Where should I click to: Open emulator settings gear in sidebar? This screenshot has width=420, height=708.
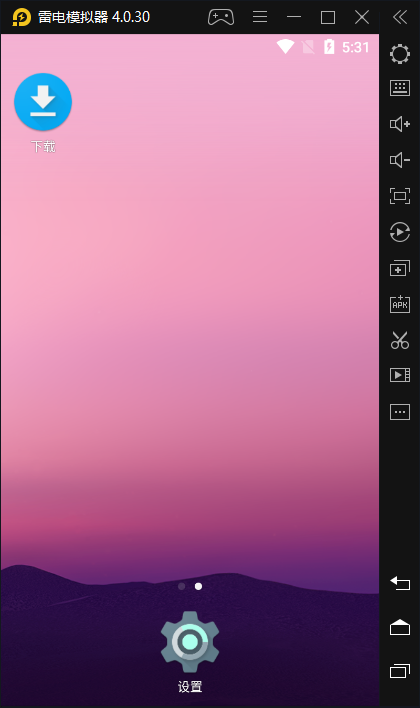[x=400, y=54]
